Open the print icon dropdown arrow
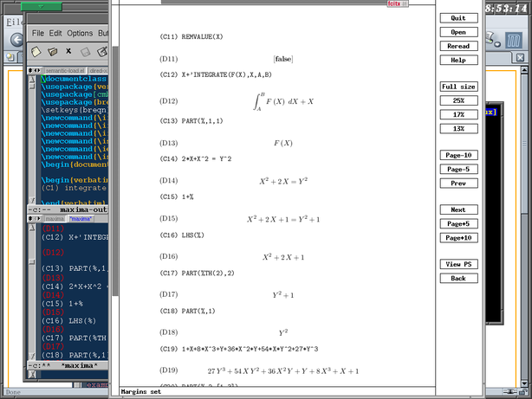Viewport: 532px width, 399px height. pos(497,44)
